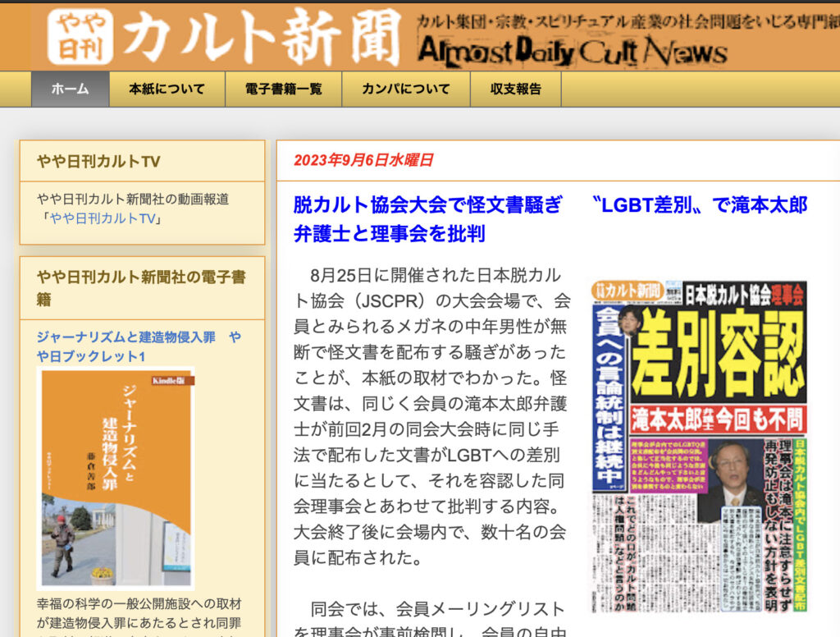Click the 8月25日に開催された article opening paragraph

pyautogui.click(x=431, y=417)
